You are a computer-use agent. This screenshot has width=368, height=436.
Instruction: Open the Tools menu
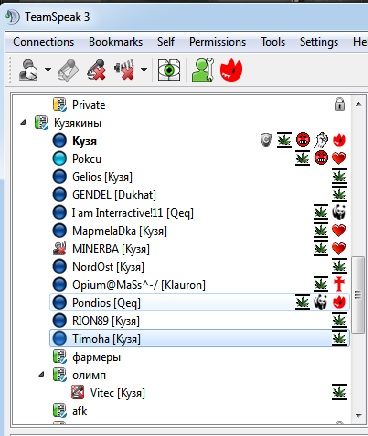[x=273, y=42]
